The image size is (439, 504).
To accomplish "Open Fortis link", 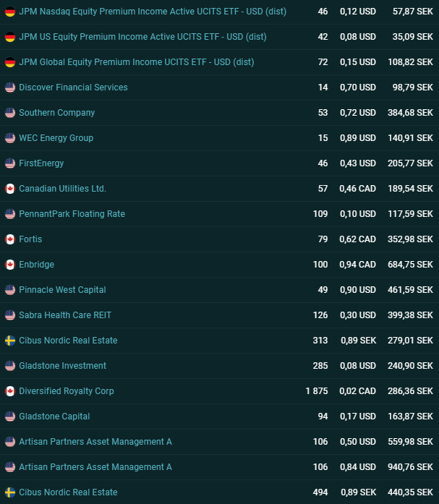I will (x=30, y=239).
